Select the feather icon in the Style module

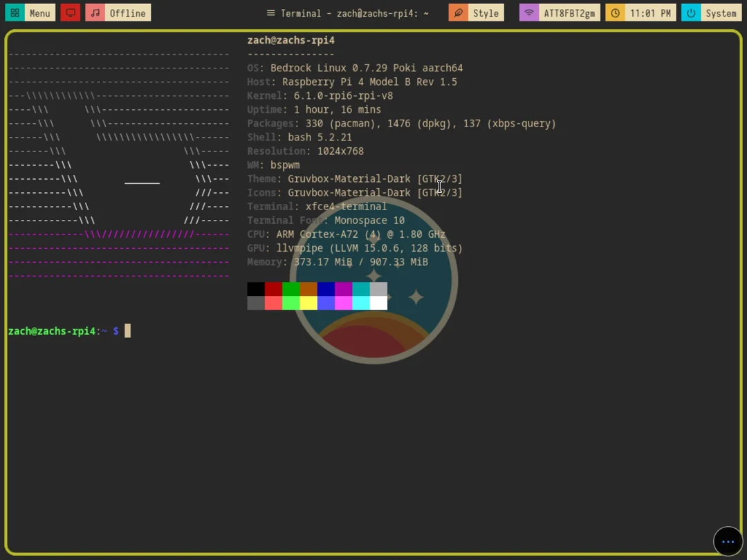[x=457, y=12]
